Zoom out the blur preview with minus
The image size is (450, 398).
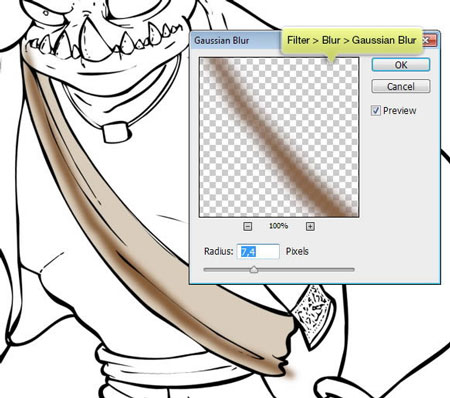[x=247, y=226]
